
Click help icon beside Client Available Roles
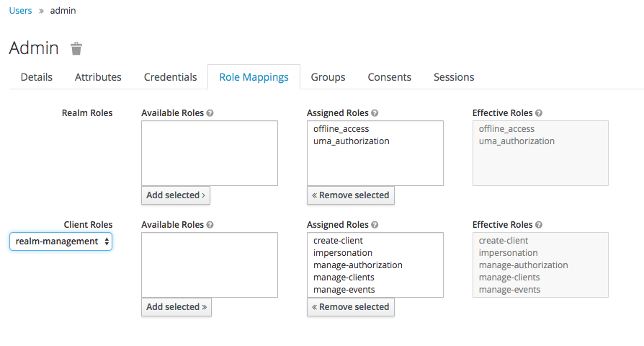(210, 225)
